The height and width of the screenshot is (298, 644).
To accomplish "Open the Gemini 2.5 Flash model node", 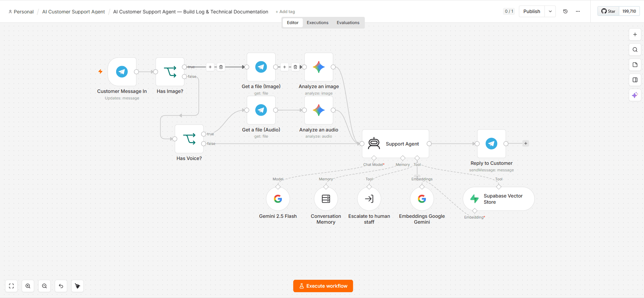I will click(x=278, y=199).
